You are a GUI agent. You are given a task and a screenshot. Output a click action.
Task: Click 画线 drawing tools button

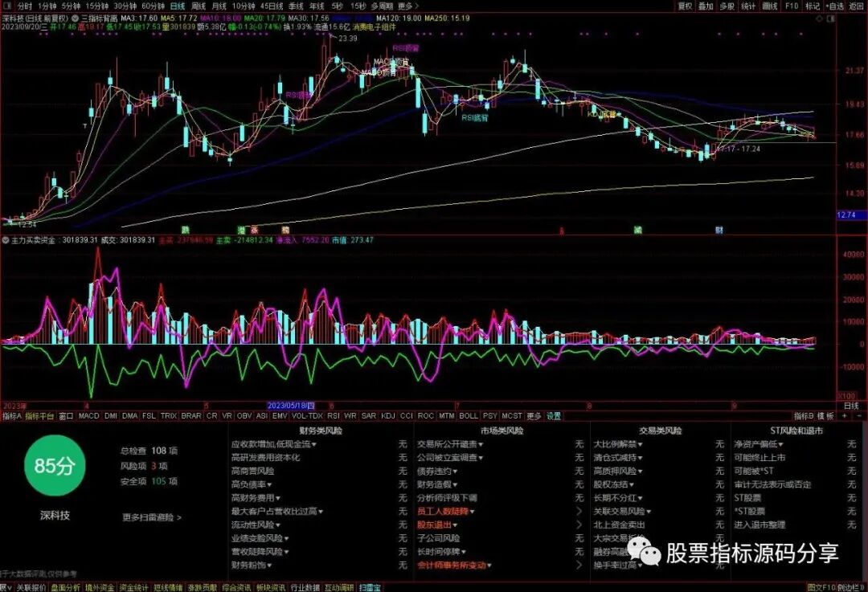[770, 6]
